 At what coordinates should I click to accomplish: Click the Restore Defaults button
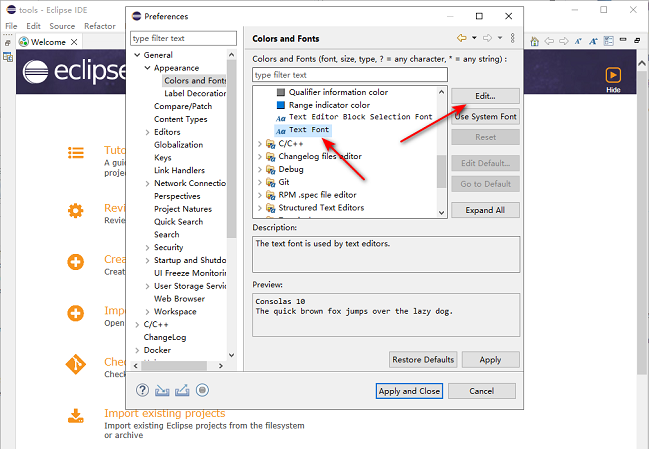pyautogui.click(x=423, y=360)
